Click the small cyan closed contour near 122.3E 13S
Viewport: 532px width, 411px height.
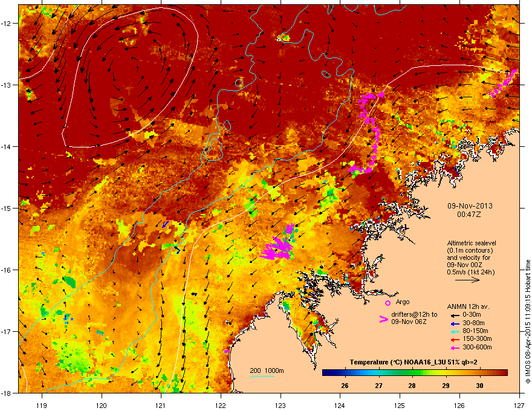coord(239,82)
